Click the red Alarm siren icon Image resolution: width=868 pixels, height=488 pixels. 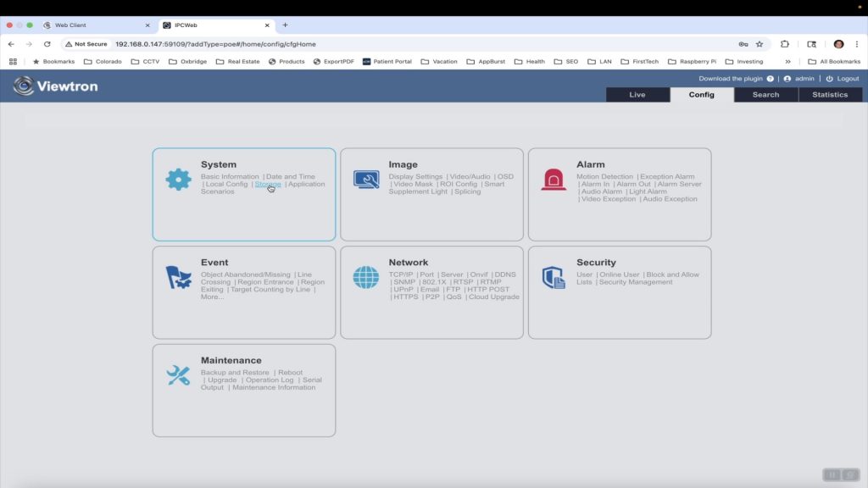(554, 180)
